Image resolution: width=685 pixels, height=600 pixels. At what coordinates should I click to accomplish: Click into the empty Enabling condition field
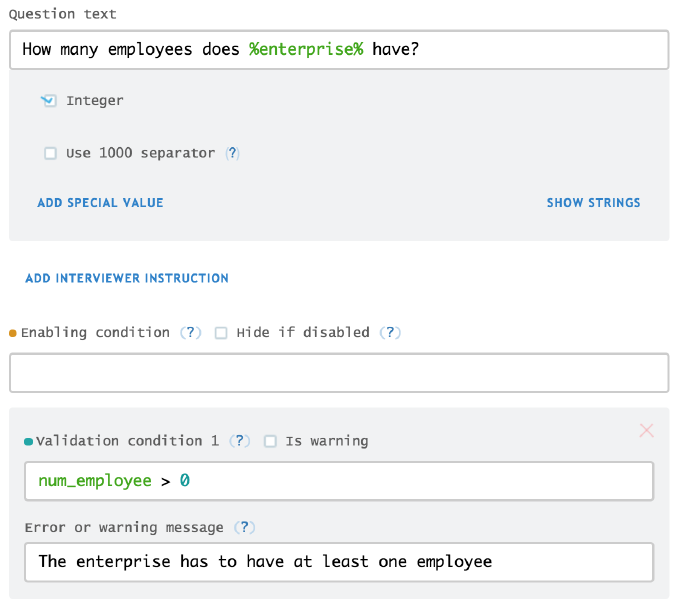pos(339,373)
